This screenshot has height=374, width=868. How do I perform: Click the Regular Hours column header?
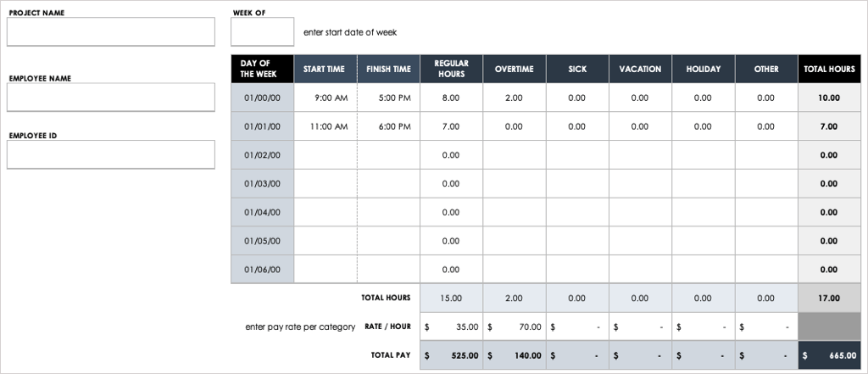pos(451,69)
